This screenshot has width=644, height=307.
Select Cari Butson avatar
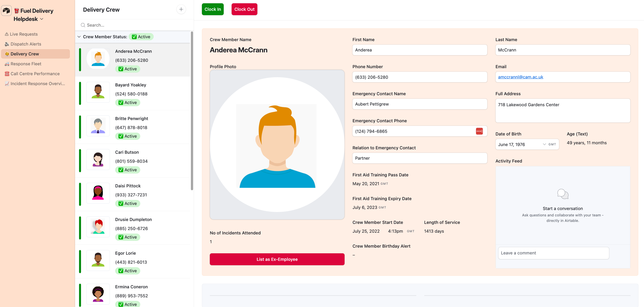[x=98, y=160]
